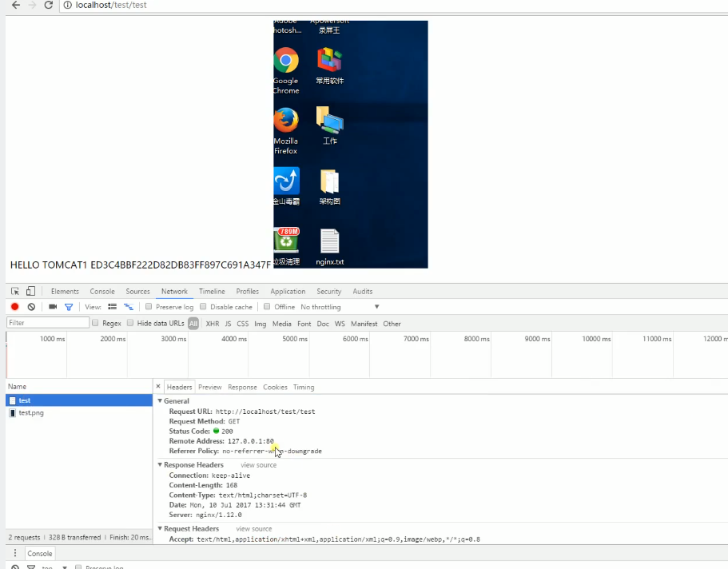Toggle the network filter funnel icon
The height and width of the screenshot is (569, 728).
pos(69,307)
